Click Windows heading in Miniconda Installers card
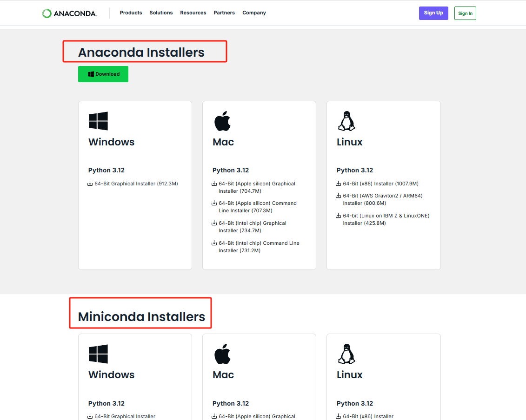Screen dimensions: 526x420 pos(111,375)
